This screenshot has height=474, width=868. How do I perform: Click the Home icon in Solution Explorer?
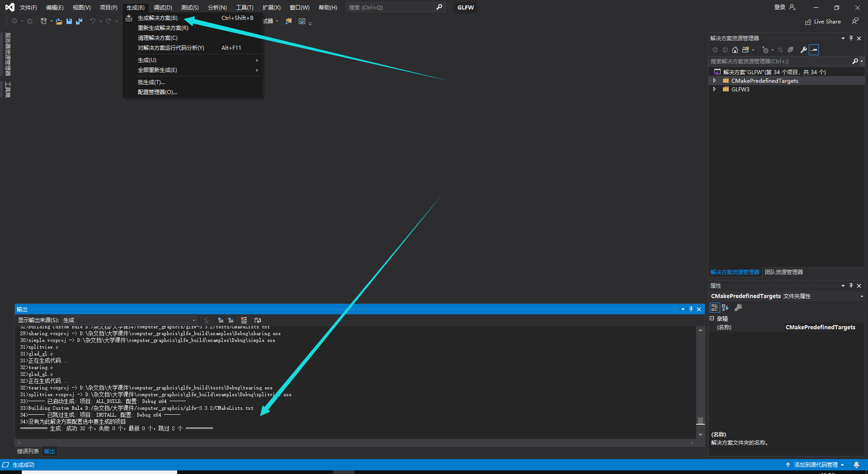[x=735, y=50]
